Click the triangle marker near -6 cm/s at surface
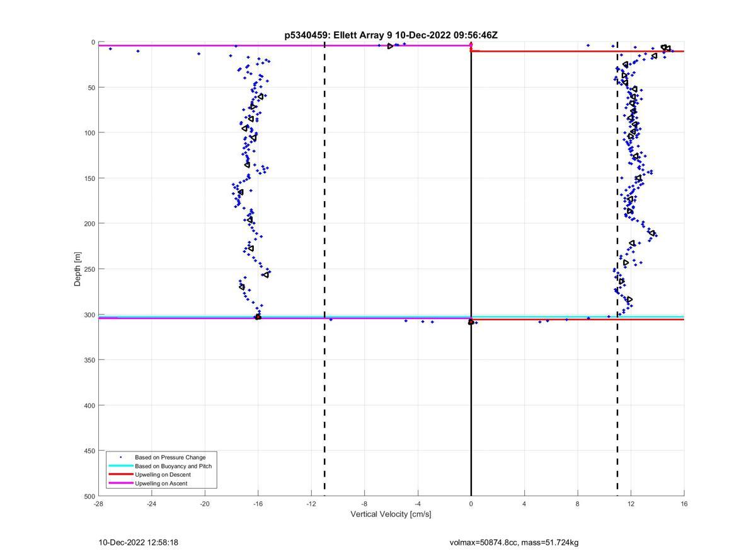The width and height of the screenshot is (756, 558). (x=391, y=46)
